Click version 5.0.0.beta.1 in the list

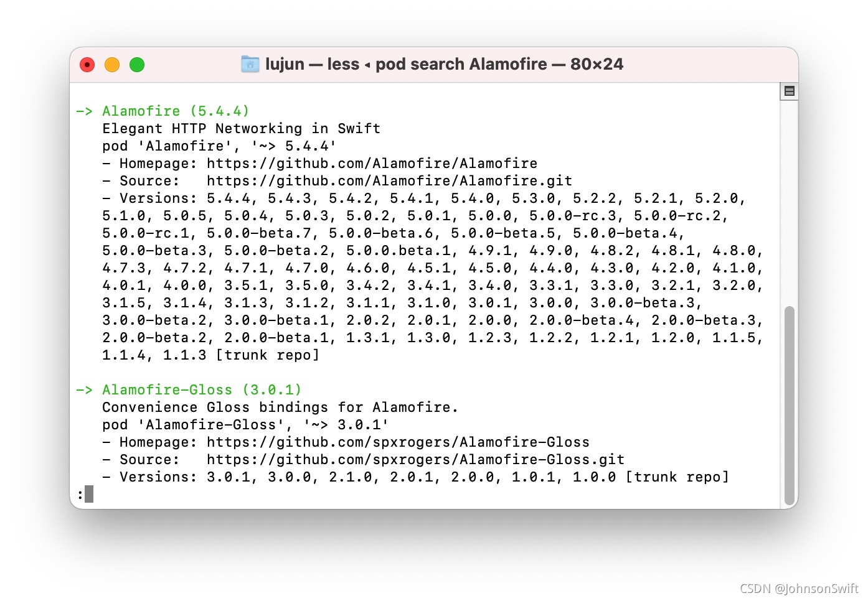coord(398,251)
